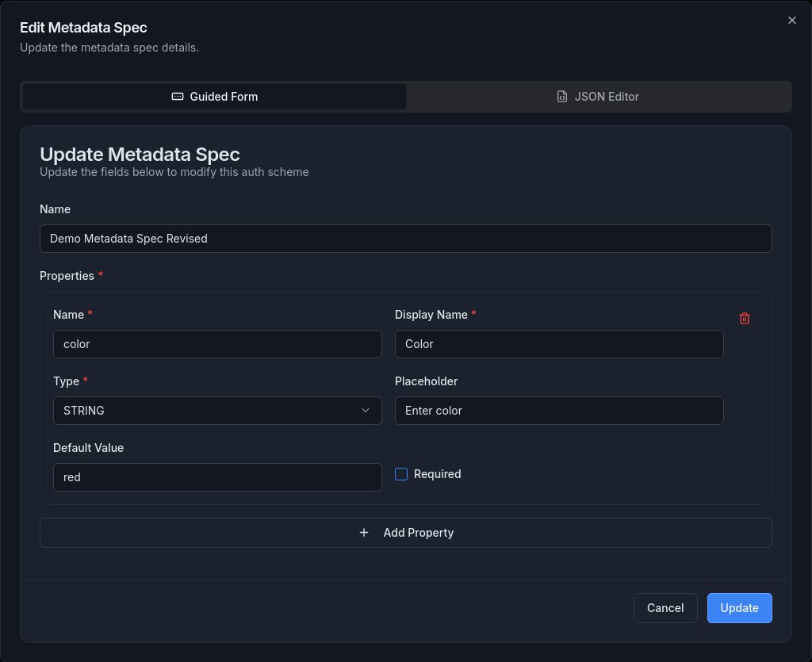Enable the Required checkbox
Screen dimensions: 812x662
point(401,474)
